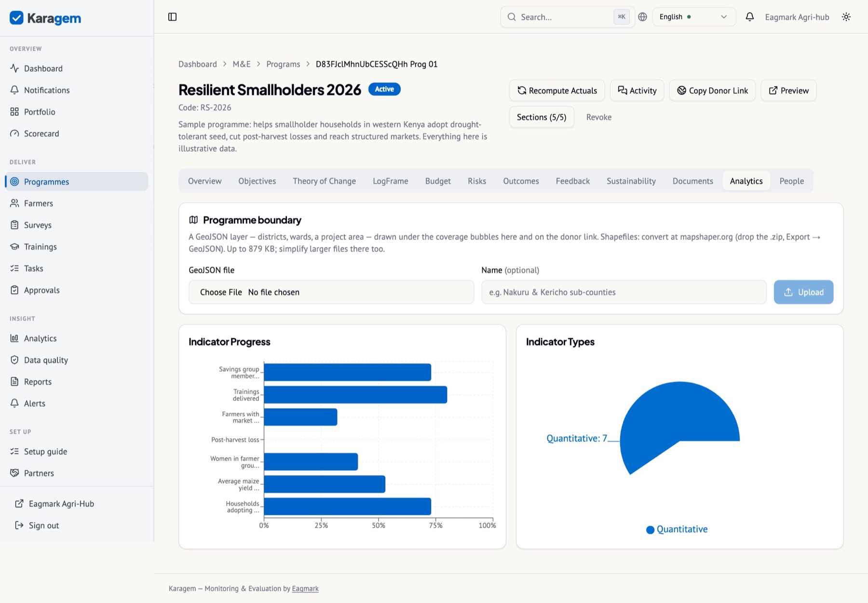Screen dimensions: 868x603
Task: Open Approvals in sidebar
Action: click(x=77, y=290)
